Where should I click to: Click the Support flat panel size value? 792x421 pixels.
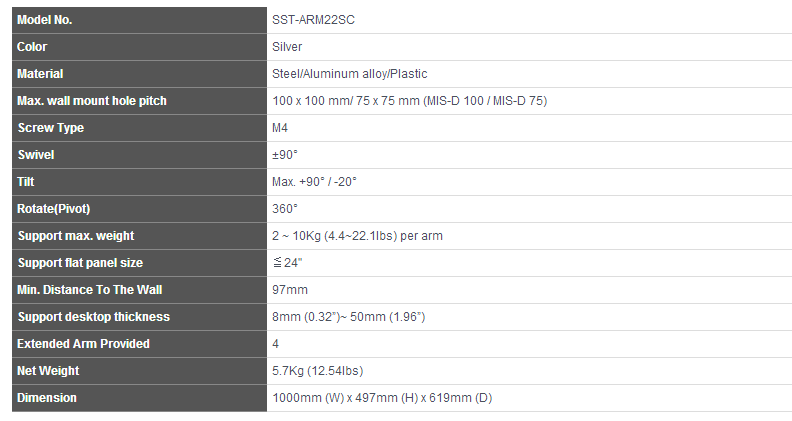287,263
